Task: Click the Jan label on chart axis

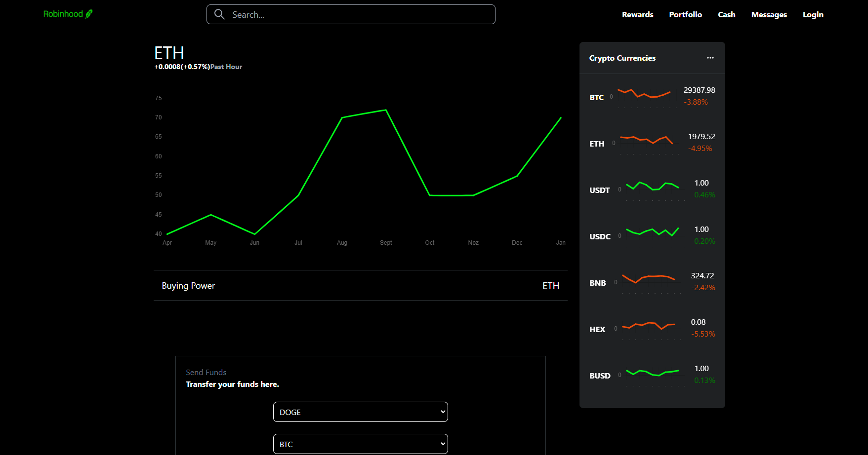Action: (x=561, y=243)
